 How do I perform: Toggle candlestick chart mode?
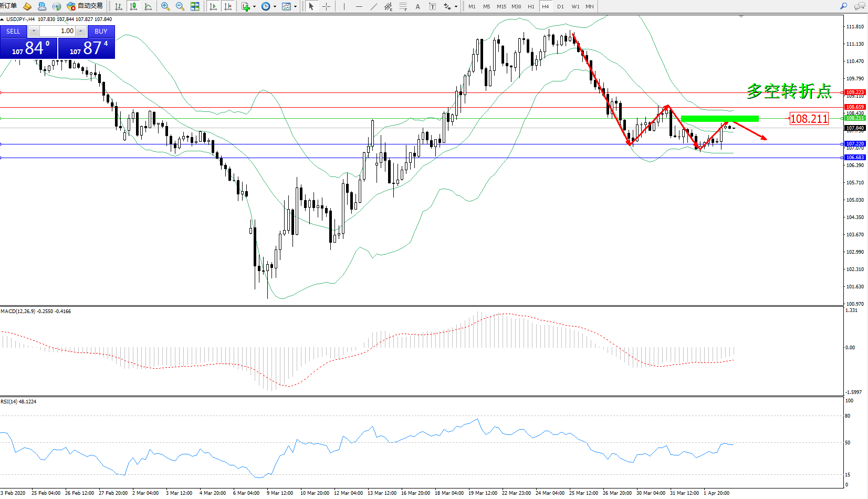133,6
